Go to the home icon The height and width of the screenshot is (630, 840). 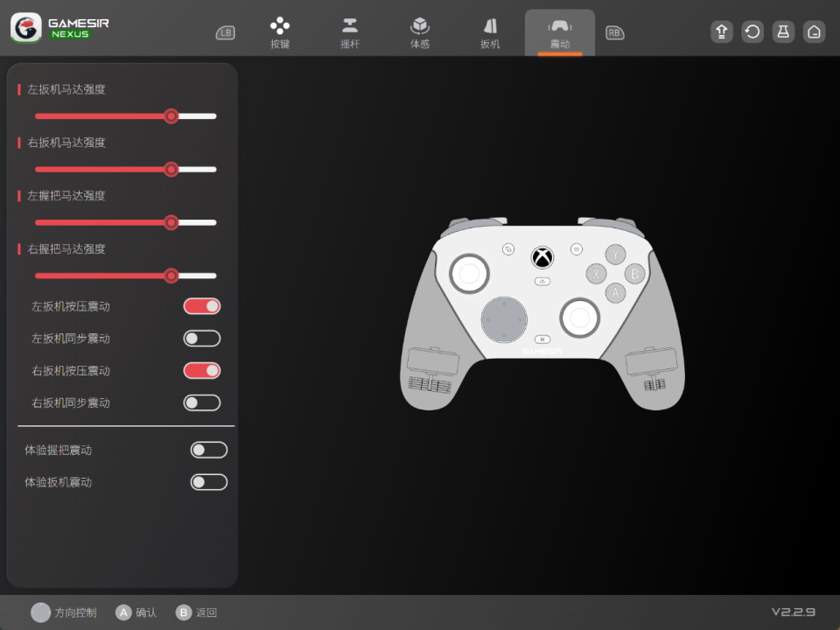click(x=815, y=32)
